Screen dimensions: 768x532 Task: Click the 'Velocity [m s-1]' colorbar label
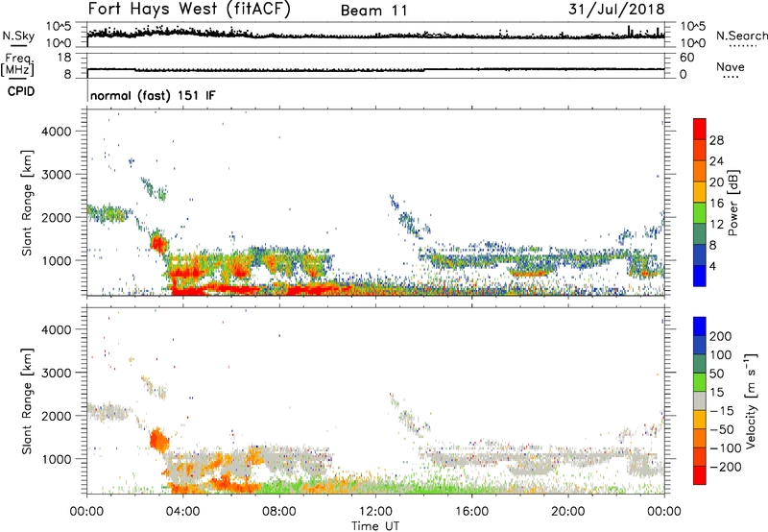point(751,400)
